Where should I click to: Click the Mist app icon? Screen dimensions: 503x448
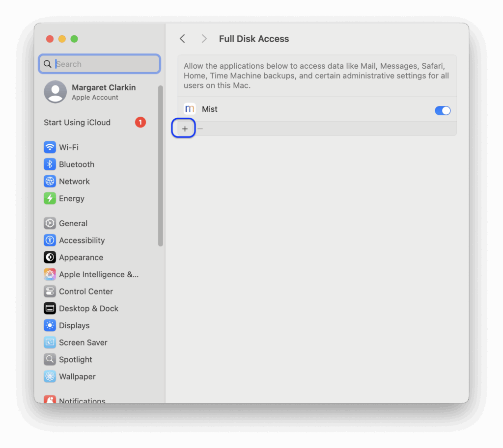[190, 109]
